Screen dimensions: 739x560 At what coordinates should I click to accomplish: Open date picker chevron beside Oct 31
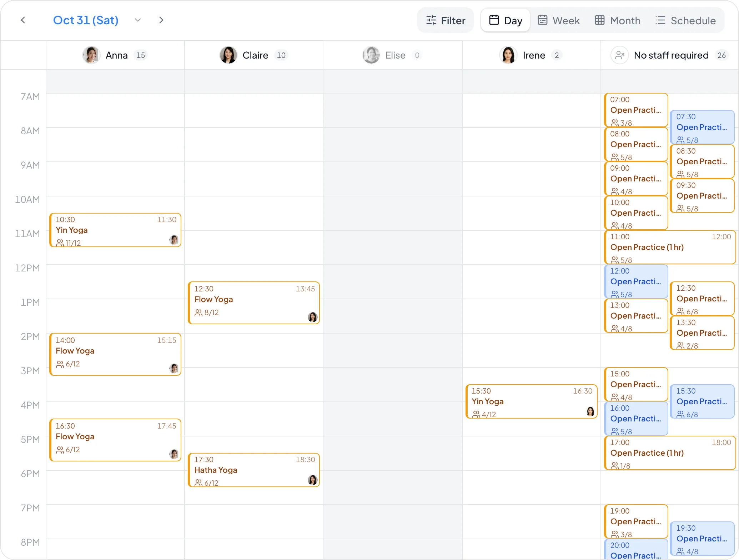click(138, 20)
